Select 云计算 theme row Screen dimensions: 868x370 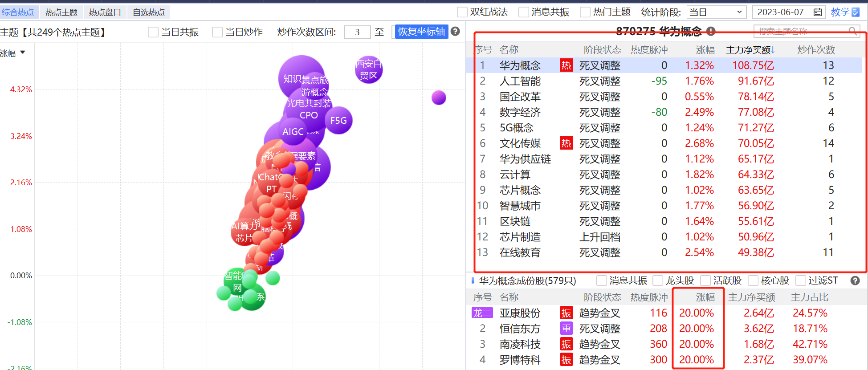pos(664,175)
